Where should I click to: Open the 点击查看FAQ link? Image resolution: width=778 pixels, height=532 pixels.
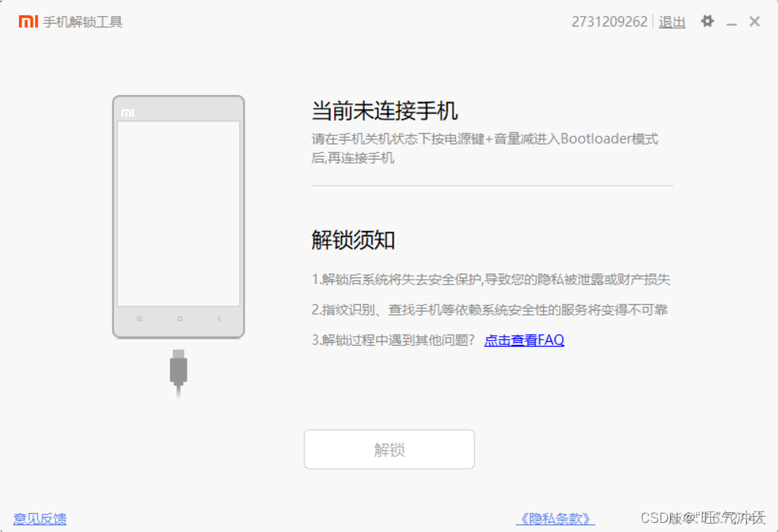point(524,340)
